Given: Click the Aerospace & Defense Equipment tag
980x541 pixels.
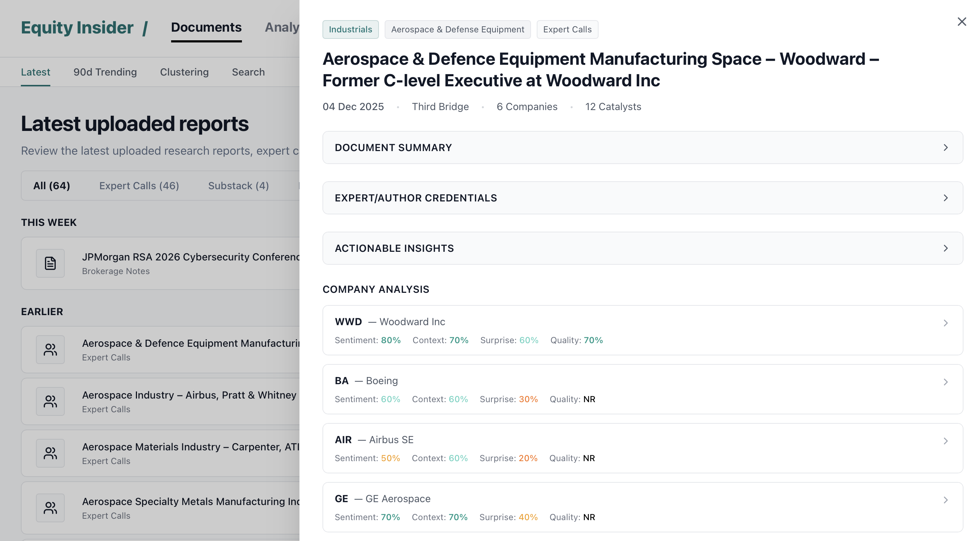Looking at the screenshot, I should coord(458,29).
